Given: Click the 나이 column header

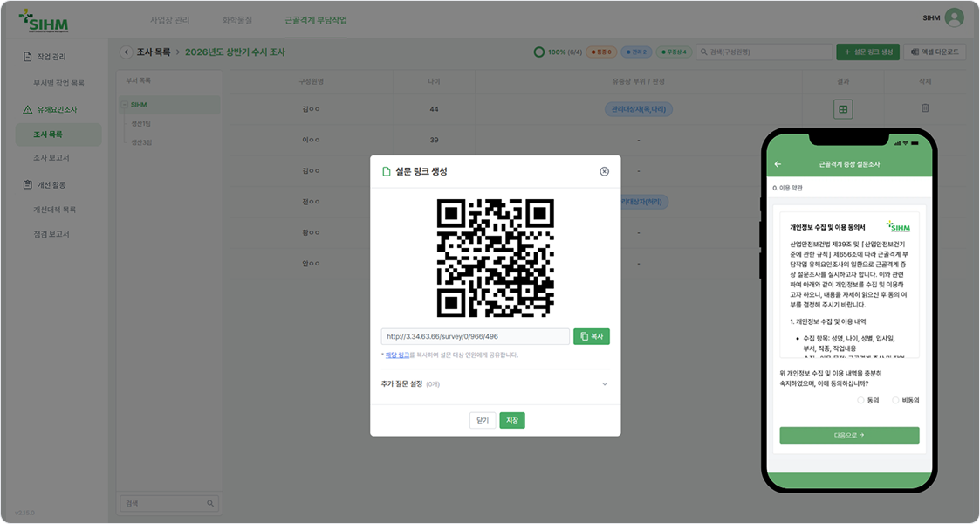Looking at the screenshot, I should 434,82.
